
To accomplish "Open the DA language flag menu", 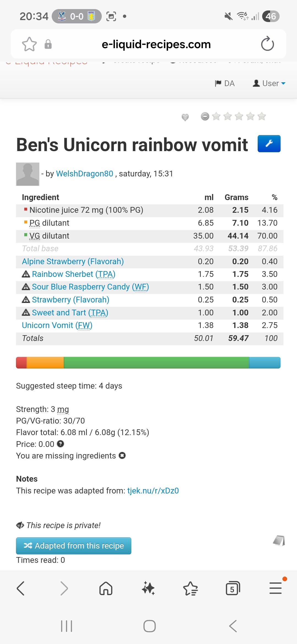I will (x=225, y=83).
